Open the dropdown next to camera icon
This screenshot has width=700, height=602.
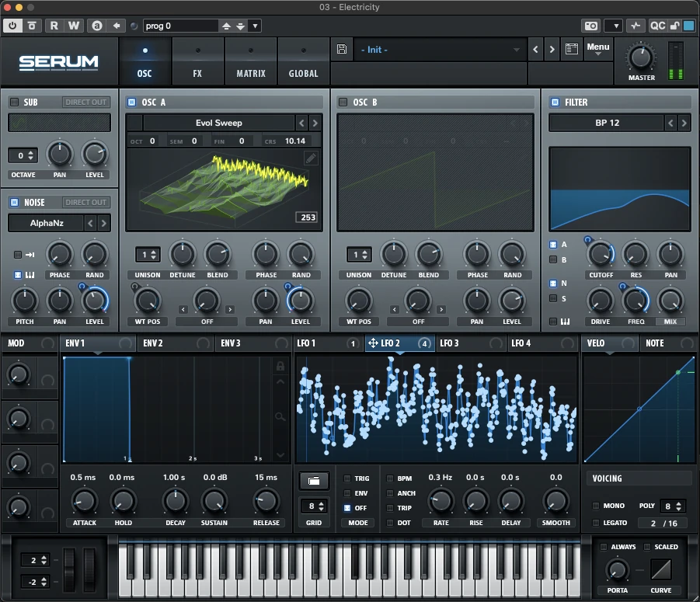(x=615, y=26)
